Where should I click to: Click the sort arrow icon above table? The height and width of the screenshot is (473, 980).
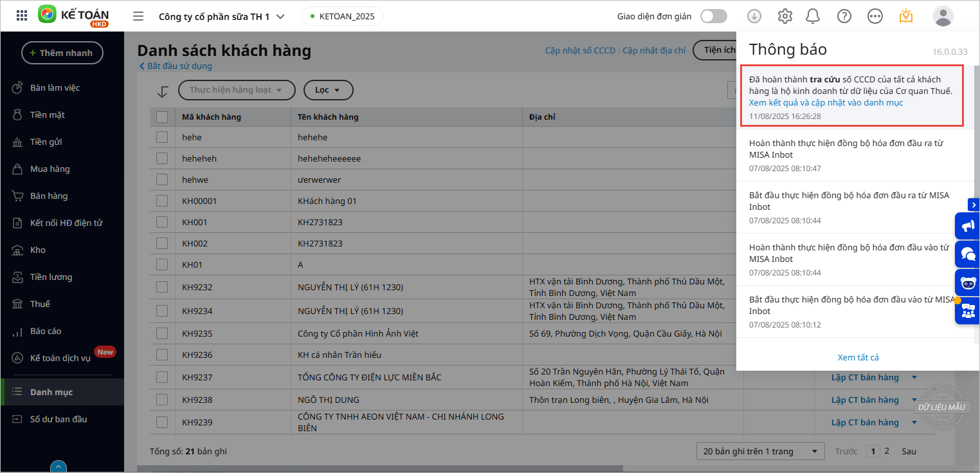pos(163,91)
